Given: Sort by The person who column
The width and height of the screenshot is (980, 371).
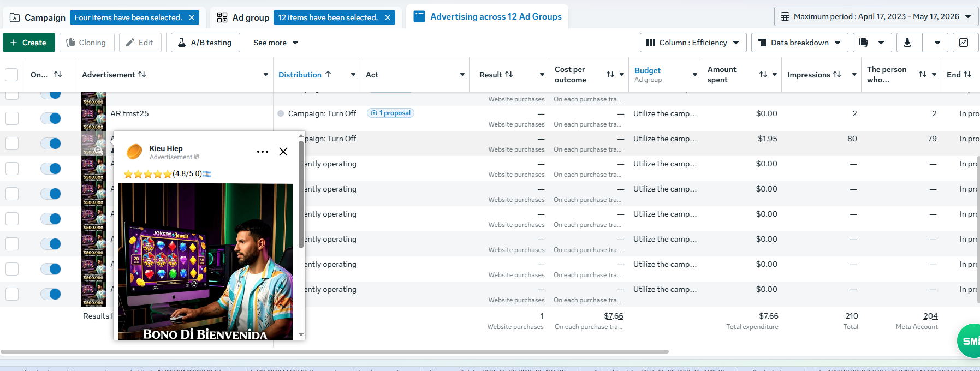Looking at the screenshot, I should [923, 74].
